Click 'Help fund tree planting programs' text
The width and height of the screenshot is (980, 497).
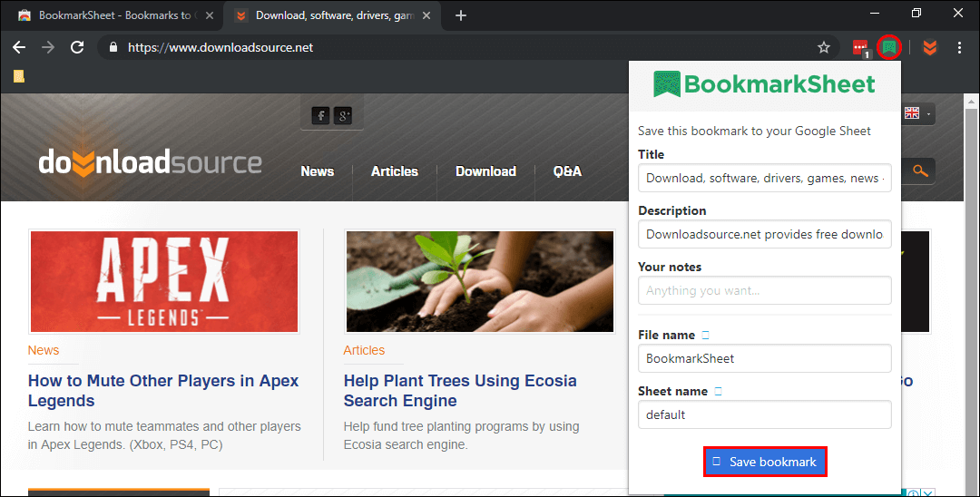(461, 435)
